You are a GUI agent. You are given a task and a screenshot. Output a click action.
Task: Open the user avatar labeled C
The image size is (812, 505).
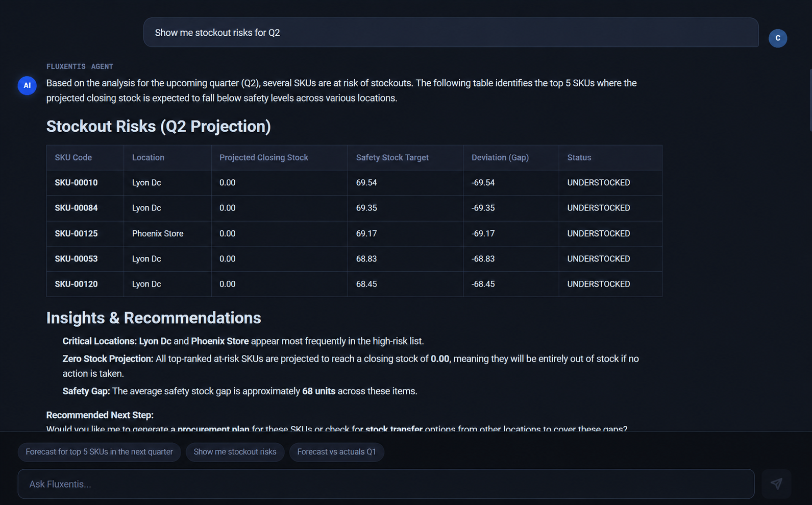(x=778, y=38)
